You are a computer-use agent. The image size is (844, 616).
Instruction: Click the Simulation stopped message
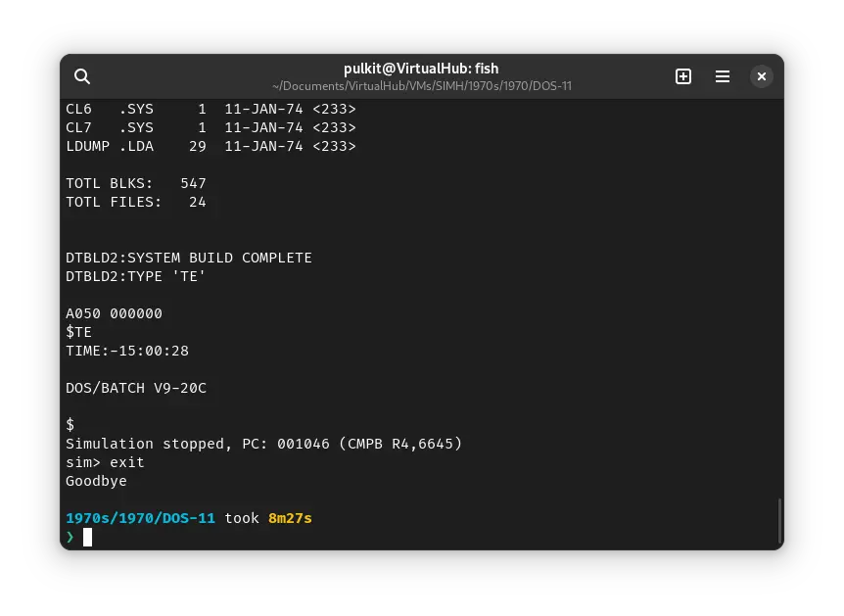pos(263,444)
